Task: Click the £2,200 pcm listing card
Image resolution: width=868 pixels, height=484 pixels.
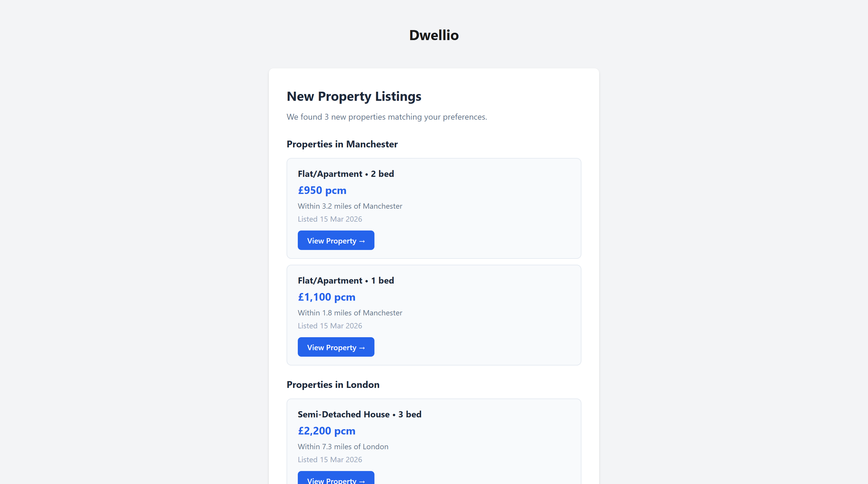Action: [x=434, y=441]
